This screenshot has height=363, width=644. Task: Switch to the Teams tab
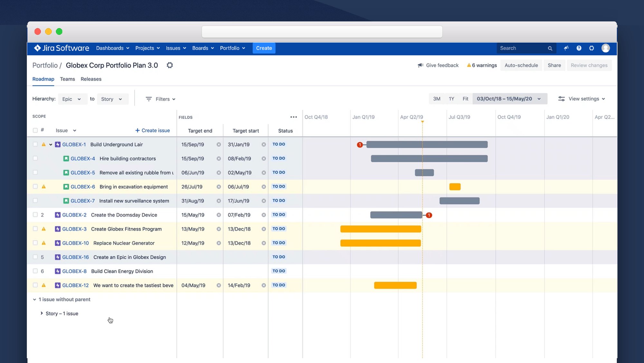[67, 79]
